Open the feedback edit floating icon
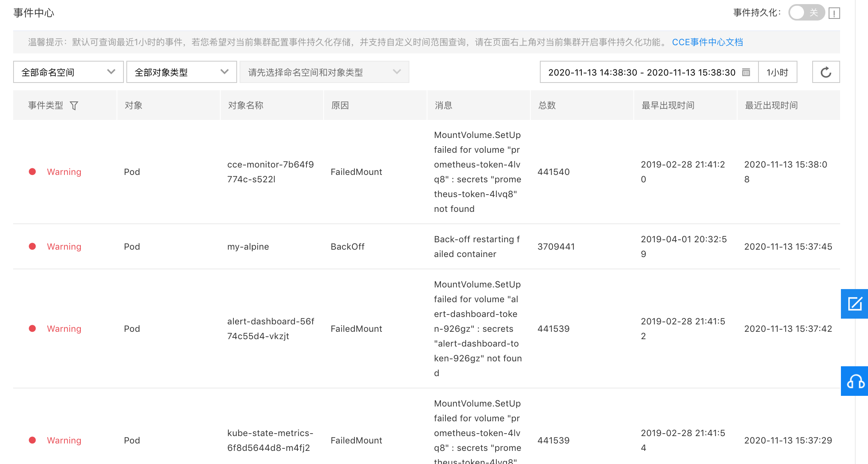The height and width of the screenshot is (464, 868). 854,304
